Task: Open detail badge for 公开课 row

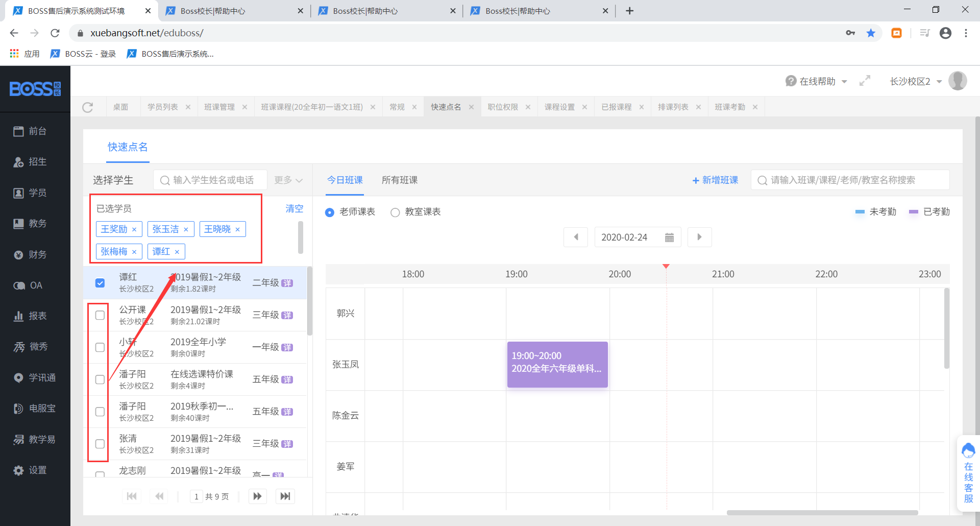Action: pyautogui.click(x=287, y=315)
